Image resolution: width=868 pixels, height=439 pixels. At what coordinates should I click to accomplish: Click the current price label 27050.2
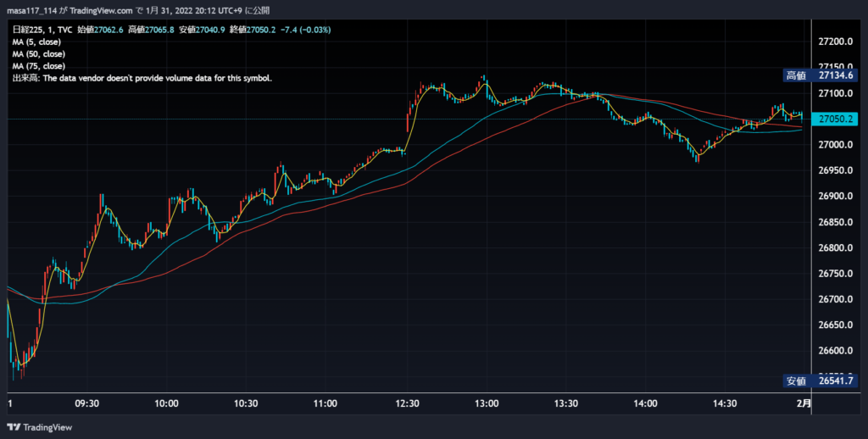pyautogui.click(x=834, y=119)
